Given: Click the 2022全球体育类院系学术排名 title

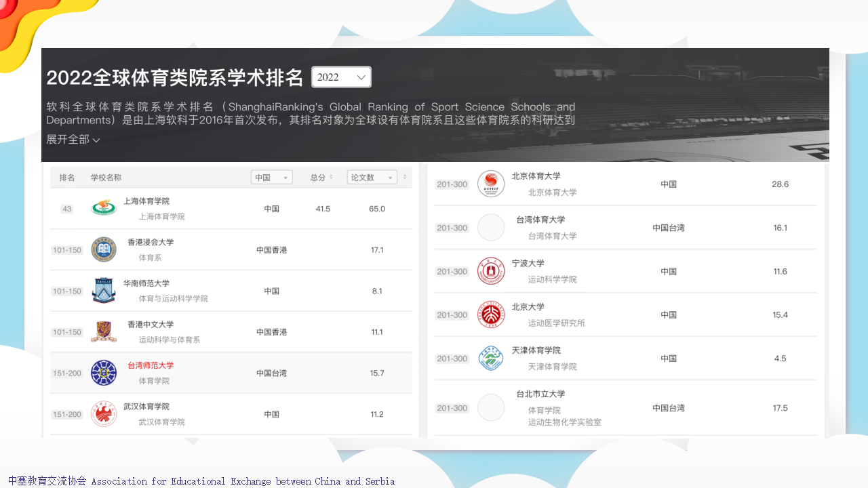Looking at the screenshot, I should tap(175, 77).
